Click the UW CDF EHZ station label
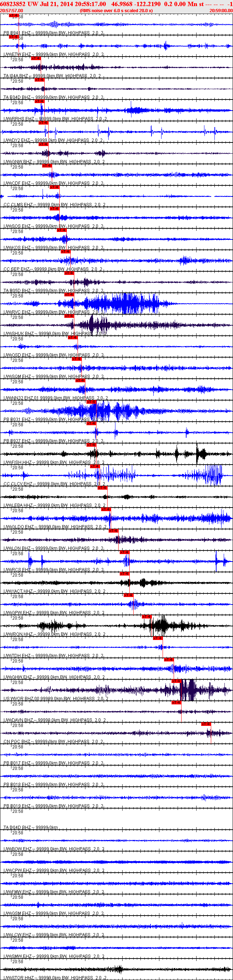 tap(17, 183)
